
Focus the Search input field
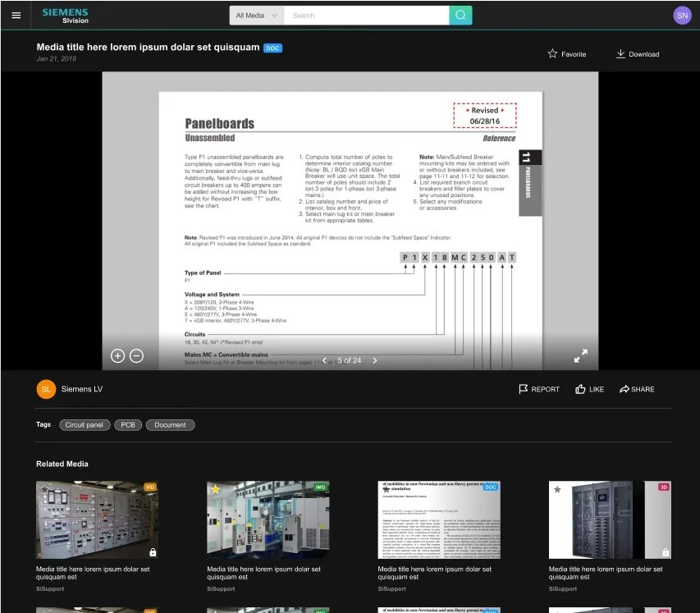pos(366,16)
